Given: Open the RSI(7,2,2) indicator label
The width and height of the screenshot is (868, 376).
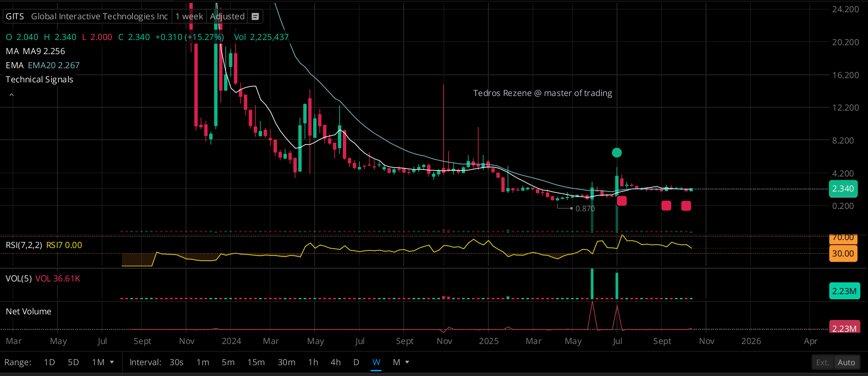Looking at the screenshot, I should (24, 245).
